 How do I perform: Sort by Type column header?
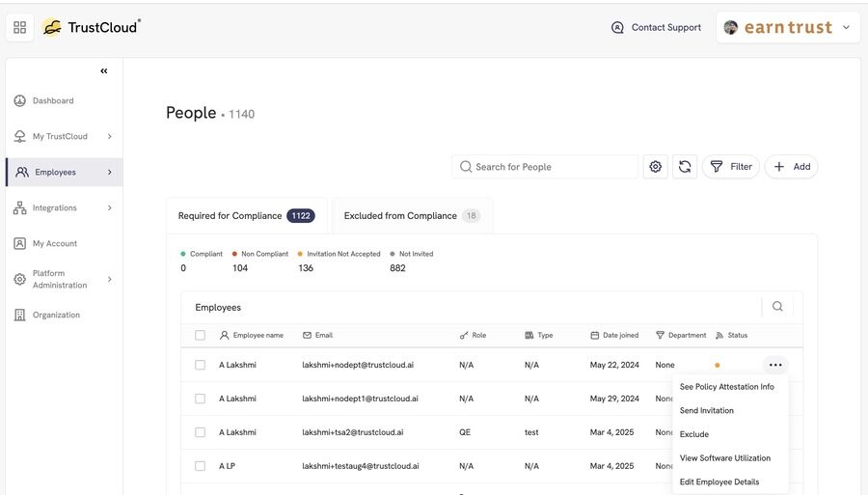(x=538, y=335)
